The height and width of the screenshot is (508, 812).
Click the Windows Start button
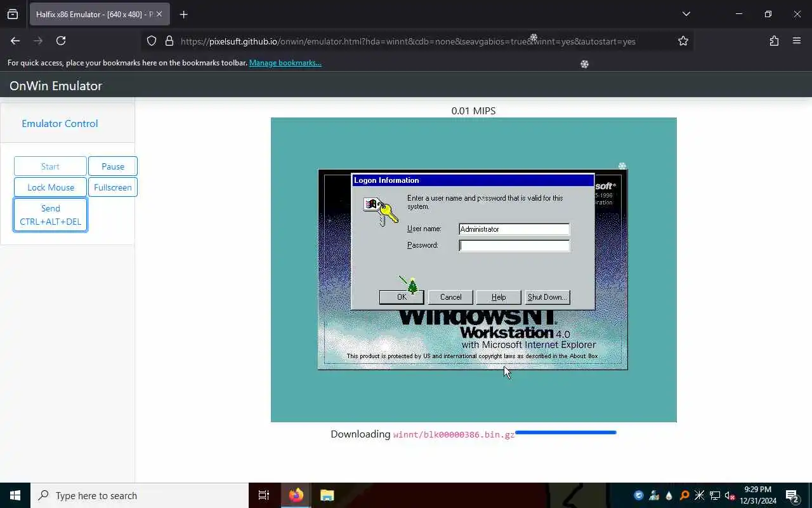(15, 495)
